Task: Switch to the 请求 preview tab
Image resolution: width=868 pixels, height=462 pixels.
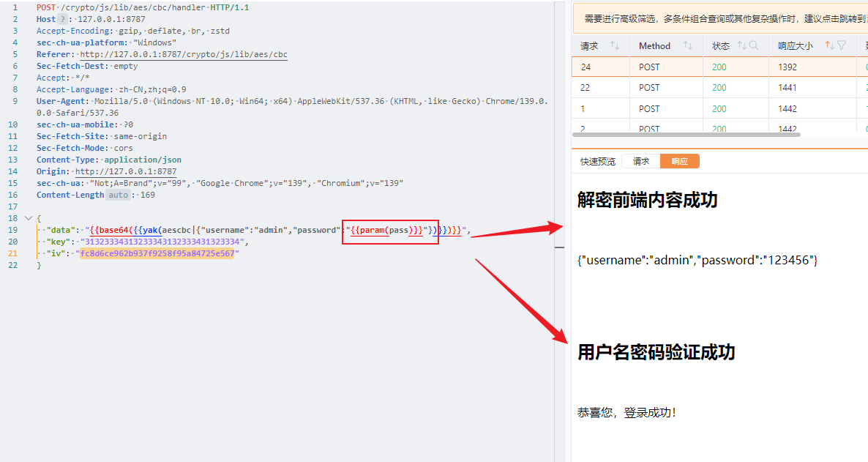Action: click(x=641, y=161)
